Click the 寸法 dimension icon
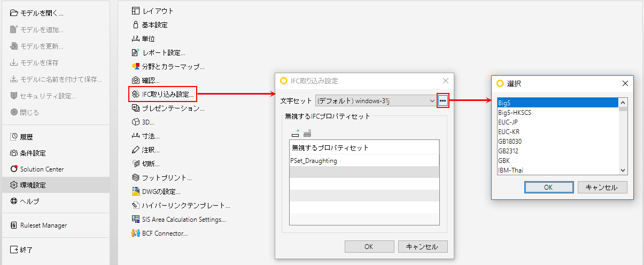644x265 pixels. click(136, 136)
